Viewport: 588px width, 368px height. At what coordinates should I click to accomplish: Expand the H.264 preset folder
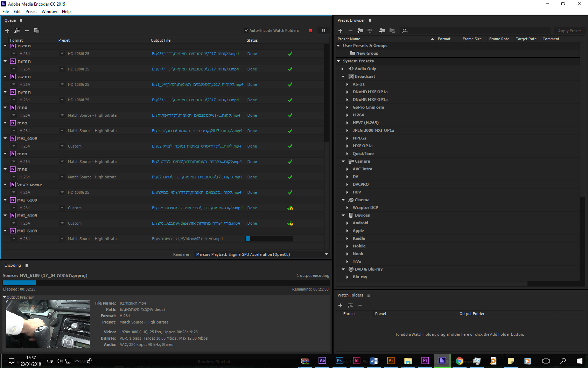[x=347, y=115]
